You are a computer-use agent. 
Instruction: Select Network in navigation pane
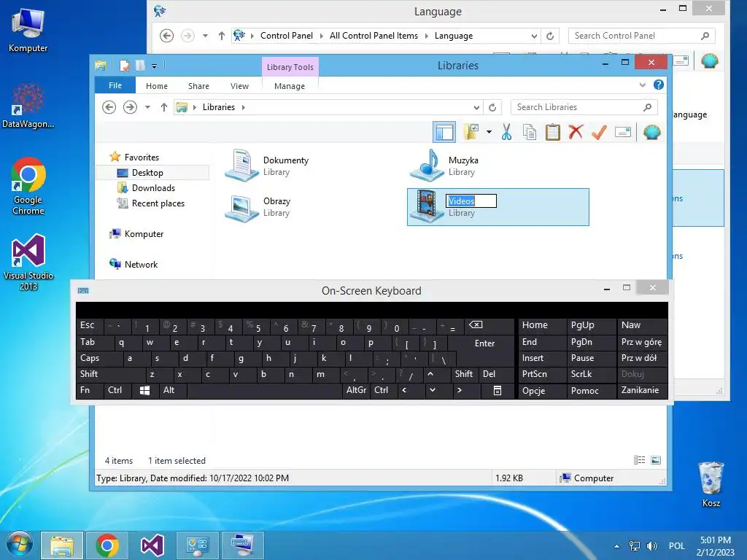click(141, 264)
